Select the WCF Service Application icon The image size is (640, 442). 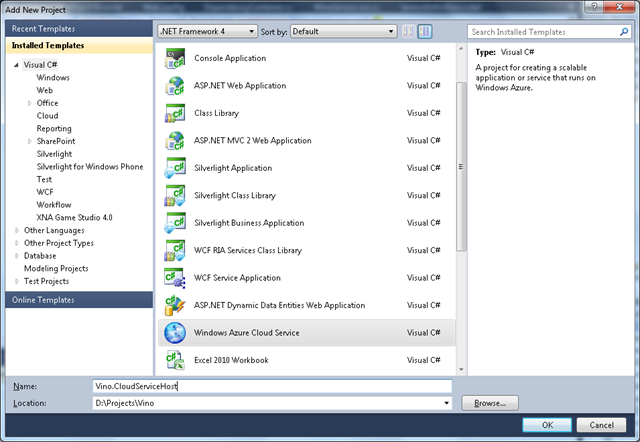(x=175, y=278)
